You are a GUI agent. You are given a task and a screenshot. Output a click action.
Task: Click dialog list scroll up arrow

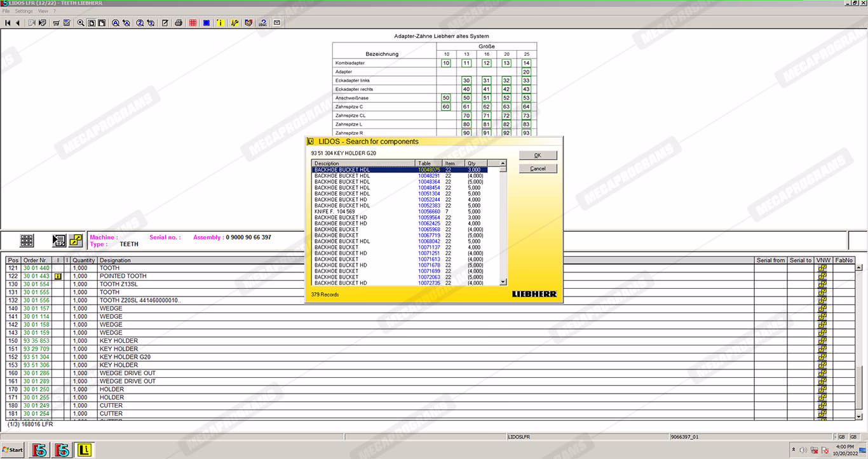pyautogui.click(x=503, y=164)
